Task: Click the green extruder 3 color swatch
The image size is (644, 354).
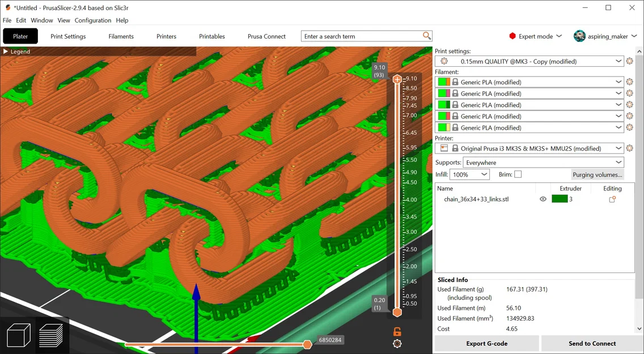Action: [560, 199]
